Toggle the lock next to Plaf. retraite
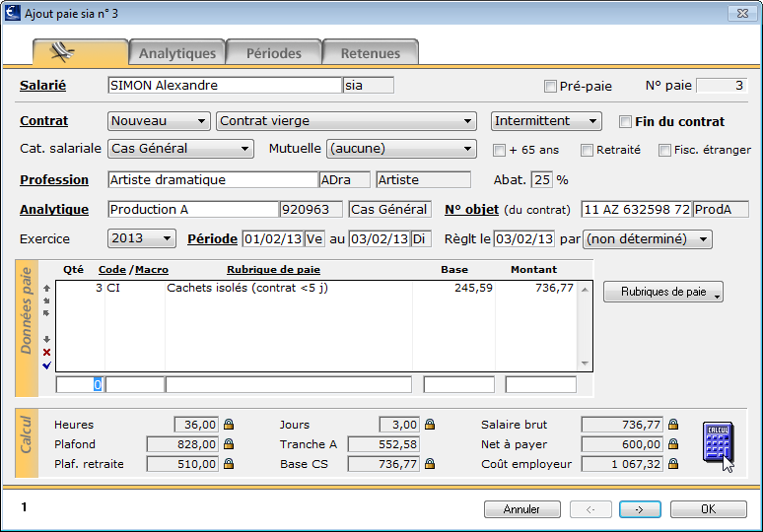This screenshot has width=763, height=532. coord(229,464)
